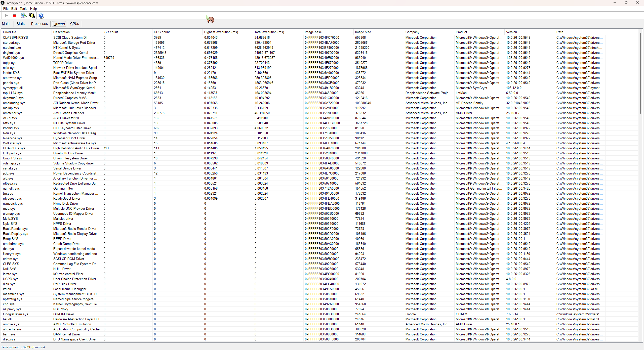Sort by Highest execution (ms) header
The image size is (644, 350).
click(x=228, y=32)
